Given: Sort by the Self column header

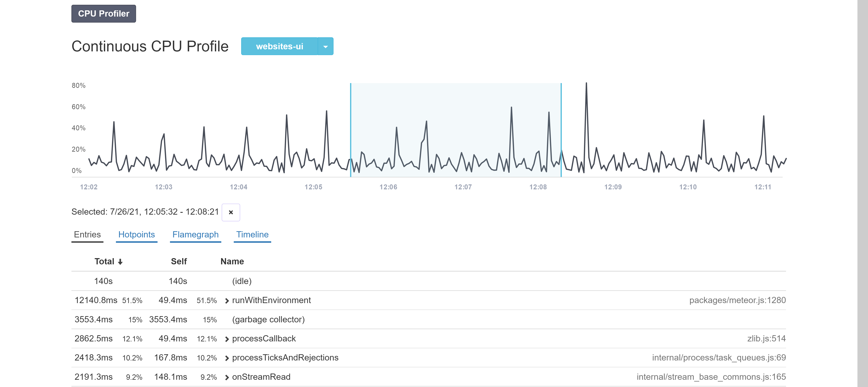Looking at the screenshot, I should point(179,262).
